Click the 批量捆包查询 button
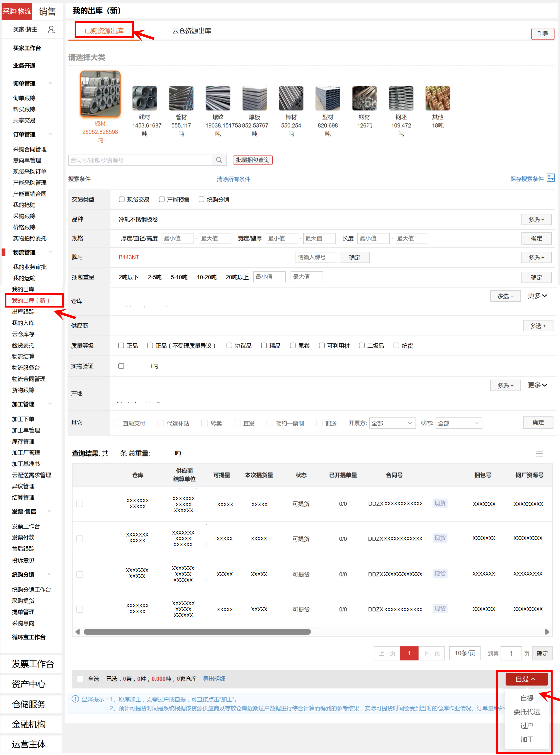Image resolution: width=560 pixels, height=755 pixels. click(252, 160)
